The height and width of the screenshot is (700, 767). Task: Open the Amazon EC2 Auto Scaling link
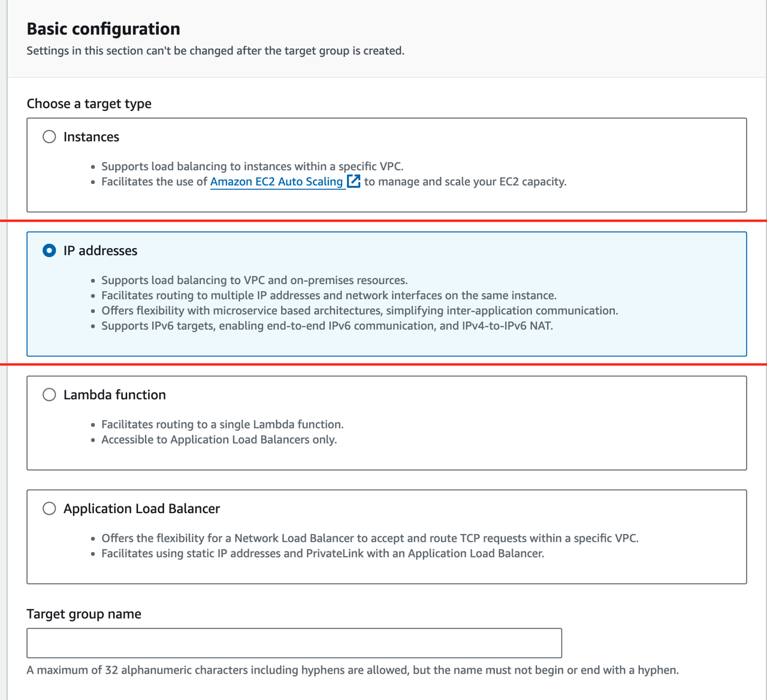coord(276,182)
